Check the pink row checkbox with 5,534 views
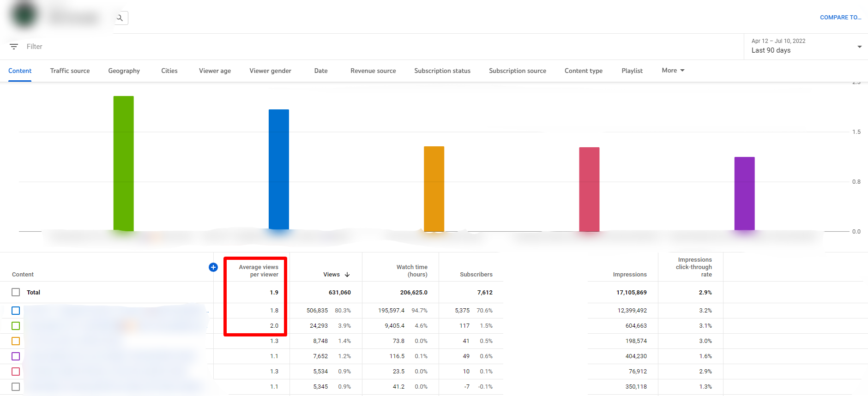The image size is (868, 396). (x=16, y=372)
